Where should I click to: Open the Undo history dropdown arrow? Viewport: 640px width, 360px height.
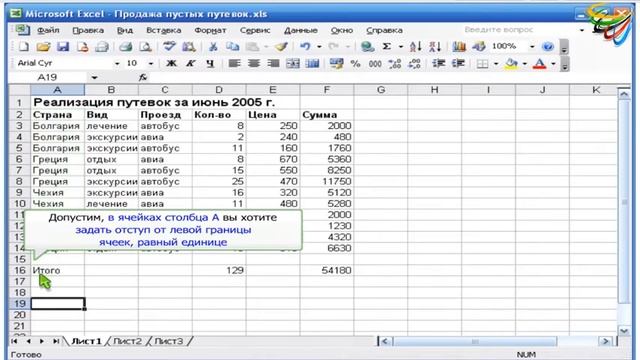pyautogui.click(x=319, y=47)
